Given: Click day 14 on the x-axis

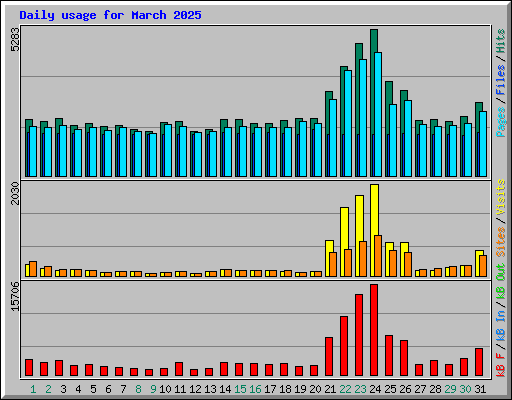Looking at the screenshot, I should pos(225,389).
